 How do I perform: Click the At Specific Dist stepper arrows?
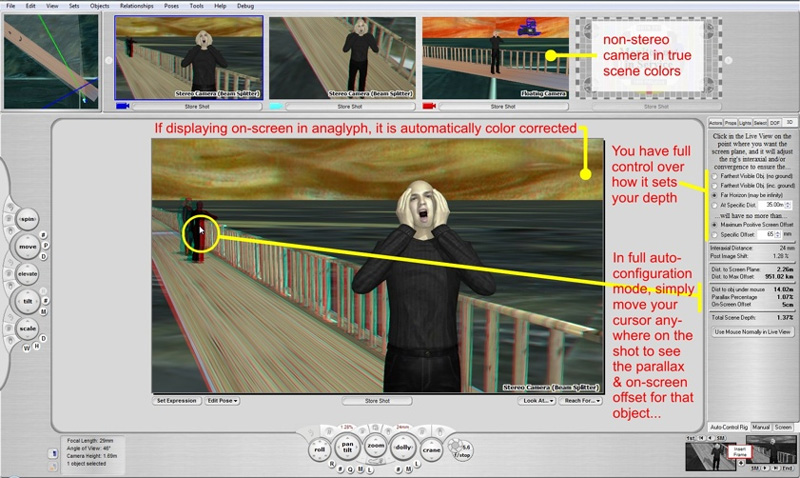click(x=788, y=205)
